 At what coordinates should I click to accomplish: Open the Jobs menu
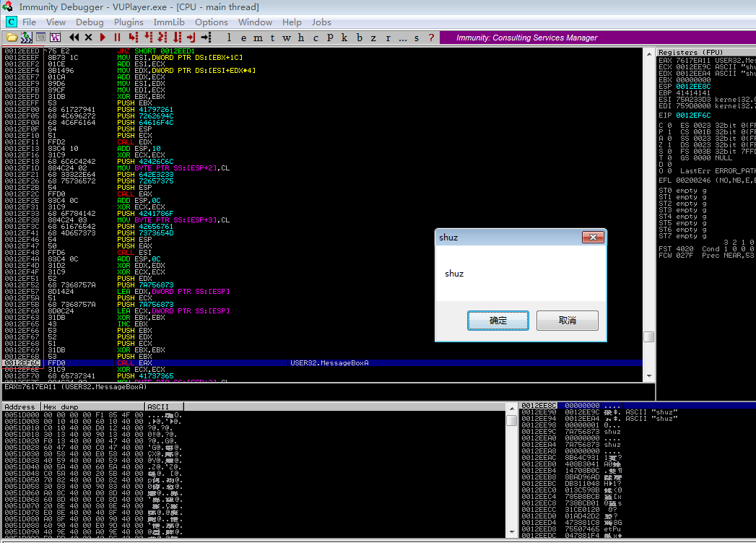click(x=321, y=22)
